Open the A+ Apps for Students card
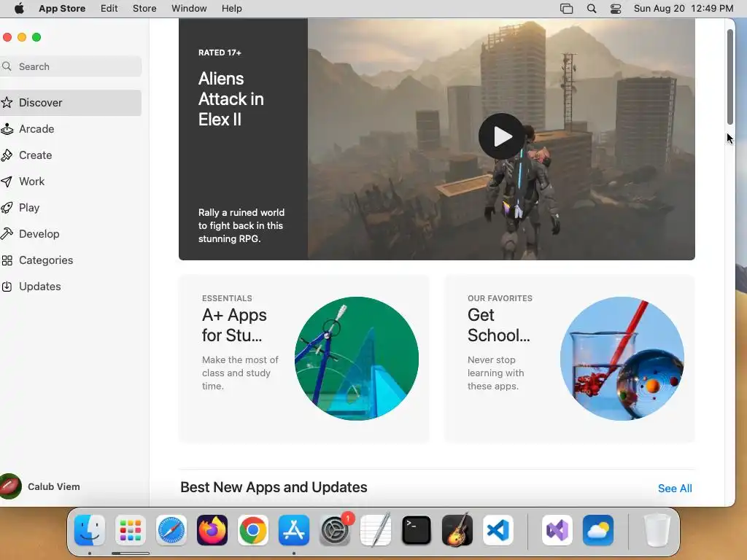Viewport: 747px width, 560px height. point(304,359)
